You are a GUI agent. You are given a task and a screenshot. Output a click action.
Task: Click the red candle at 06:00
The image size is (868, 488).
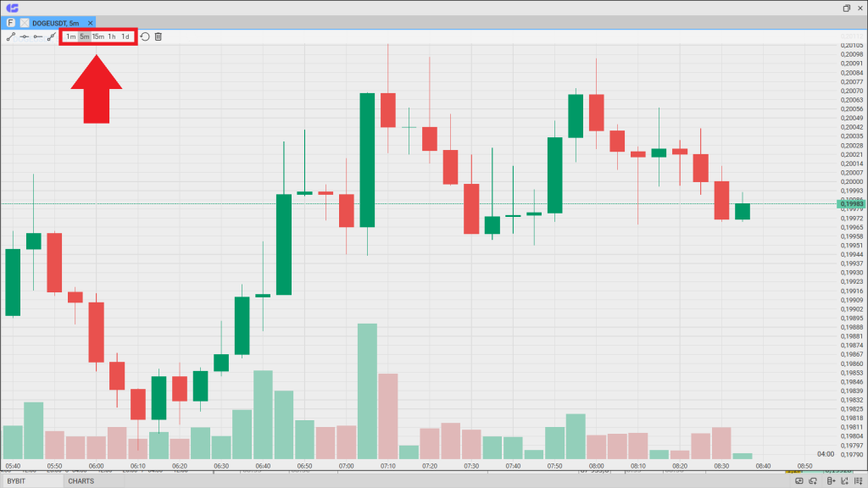(x=97, y=332)
